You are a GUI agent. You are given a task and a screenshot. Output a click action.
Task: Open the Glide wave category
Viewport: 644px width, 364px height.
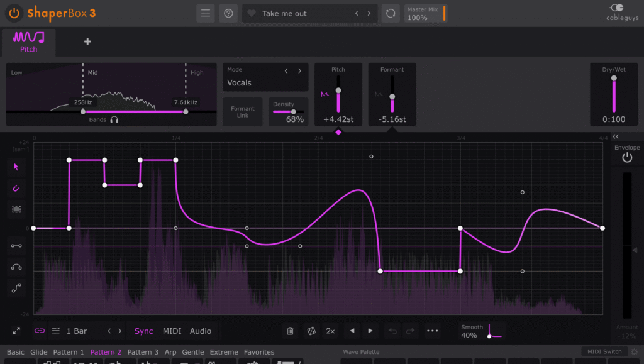38,352
